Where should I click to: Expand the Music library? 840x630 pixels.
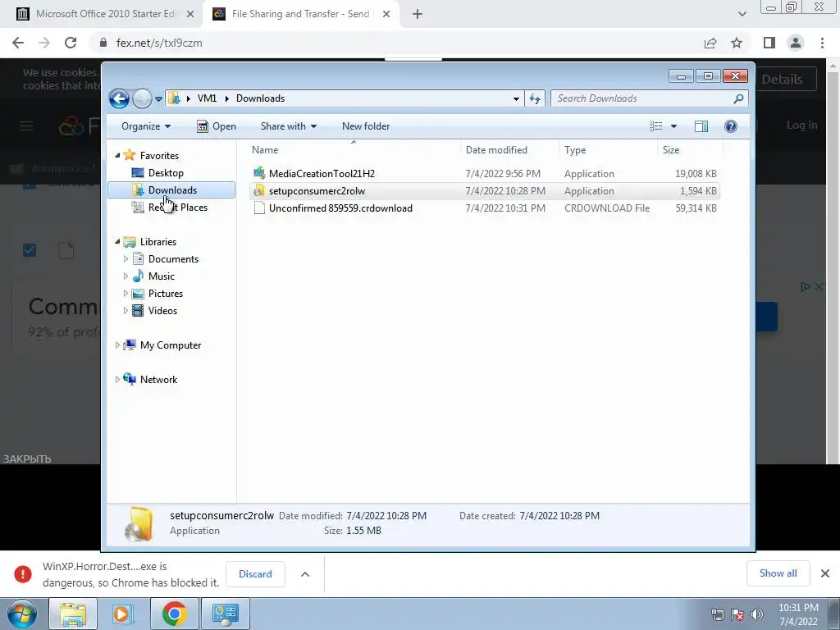126,276
